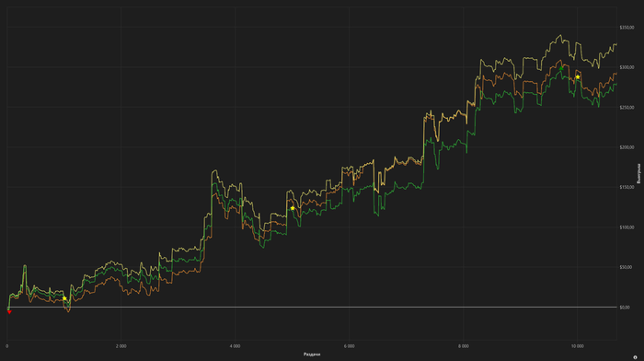Click the $150.00 value label on the right axis

click(627, 187)
